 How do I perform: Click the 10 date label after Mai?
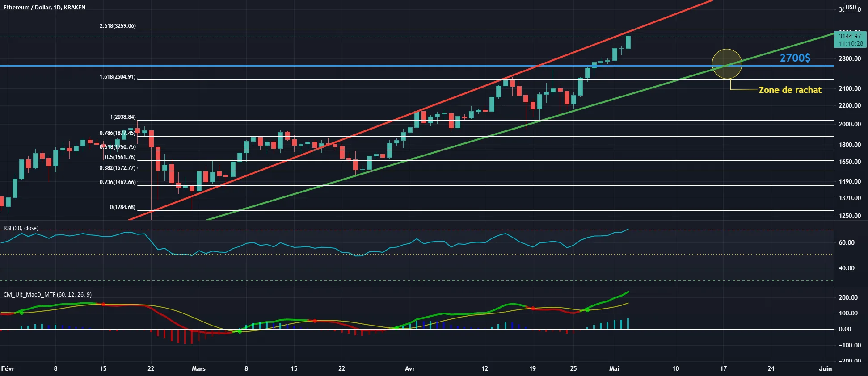click(x=676, y=368)
